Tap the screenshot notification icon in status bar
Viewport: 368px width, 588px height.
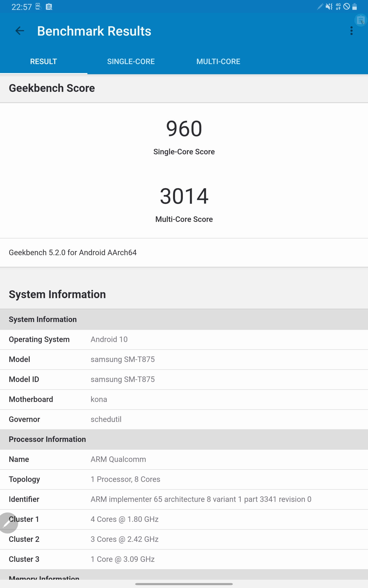[x=38, y=7]
